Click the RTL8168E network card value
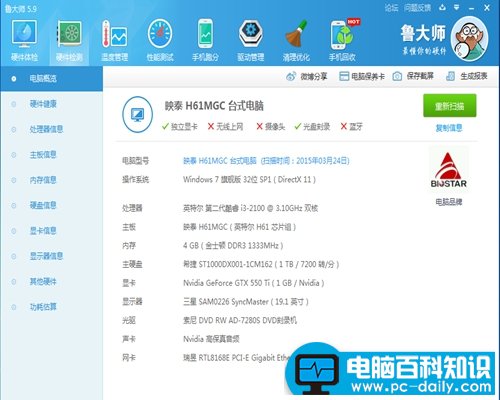Screen dimensions: 500x400 (236, 358)
